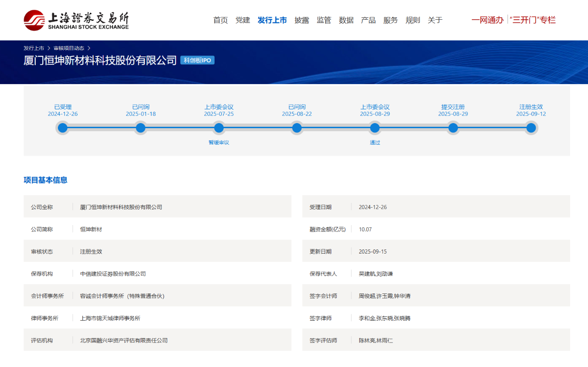
Task: Open the 披露 navigation menu
Action: click(x=302, y=20)
